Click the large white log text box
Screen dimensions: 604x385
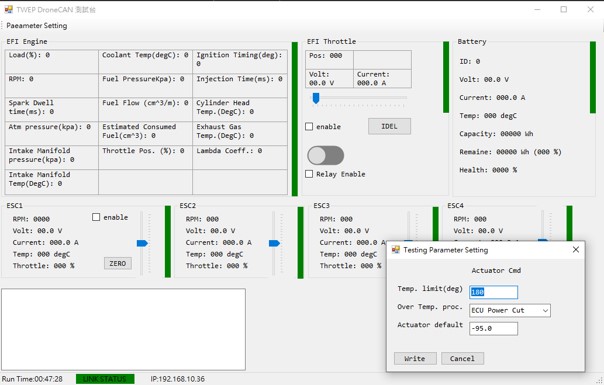point(123,330)
